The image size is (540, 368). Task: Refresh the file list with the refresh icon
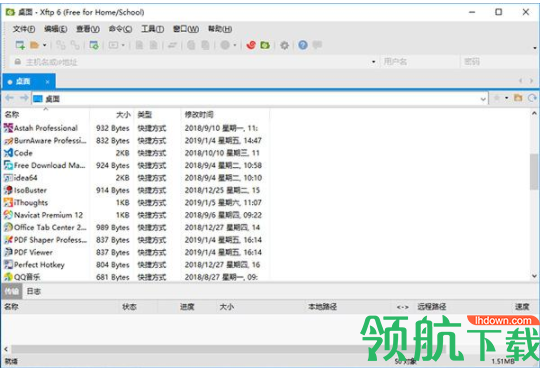point(532,98)
